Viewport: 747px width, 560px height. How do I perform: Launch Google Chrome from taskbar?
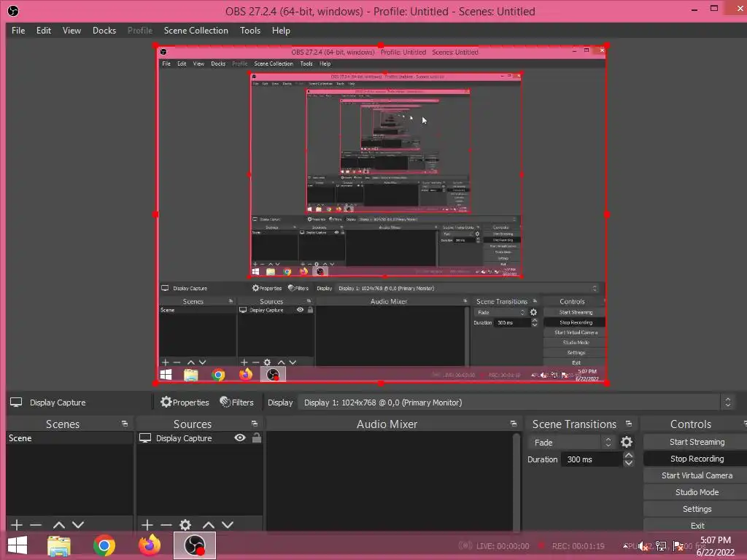(x=104, y=545)
